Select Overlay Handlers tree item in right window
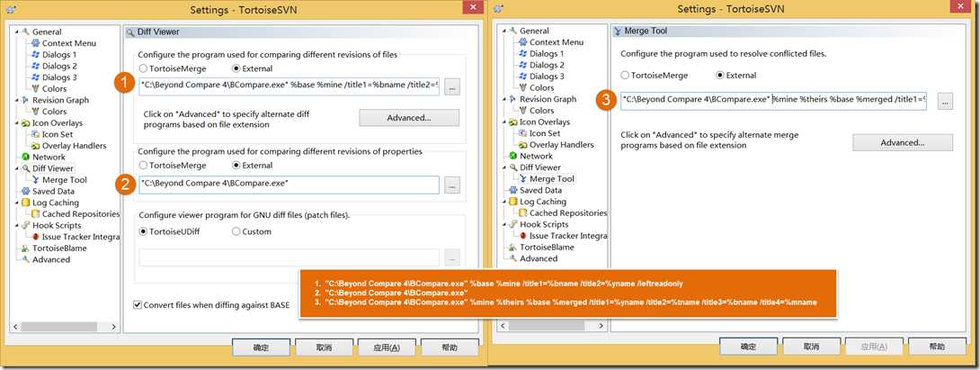This screenshot has width=980, height=370. (562, 145)
